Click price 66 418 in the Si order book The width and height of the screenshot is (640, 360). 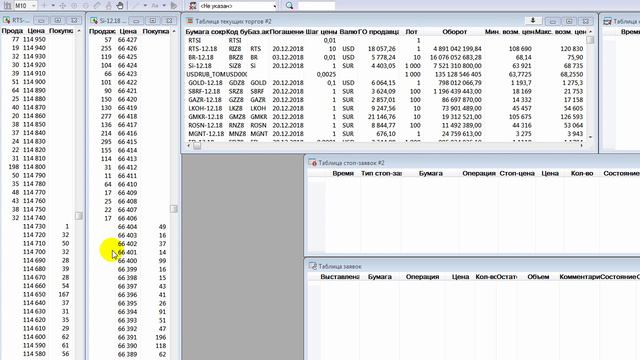point(127,116)
